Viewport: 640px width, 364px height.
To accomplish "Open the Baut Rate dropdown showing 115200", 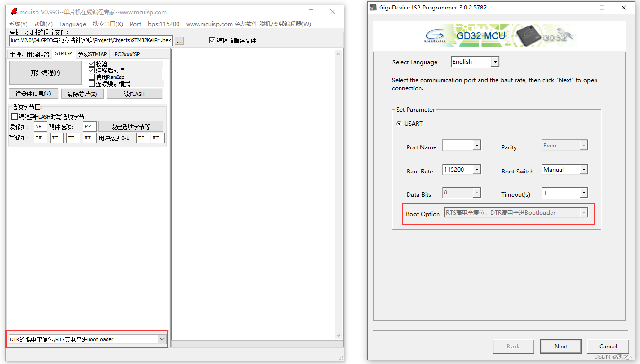I will coord(462,170).
